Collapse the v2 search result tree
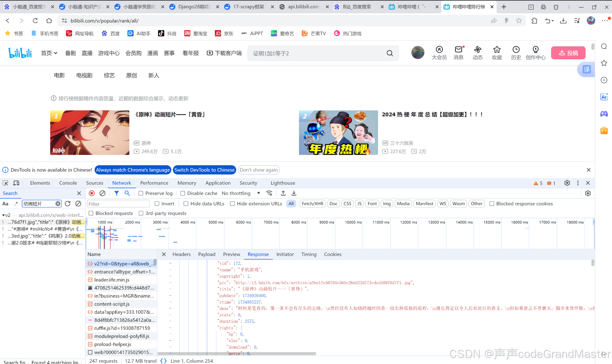The width and height of the screenshot is (612, 364). pyautogui.click(x=4, y=215)
